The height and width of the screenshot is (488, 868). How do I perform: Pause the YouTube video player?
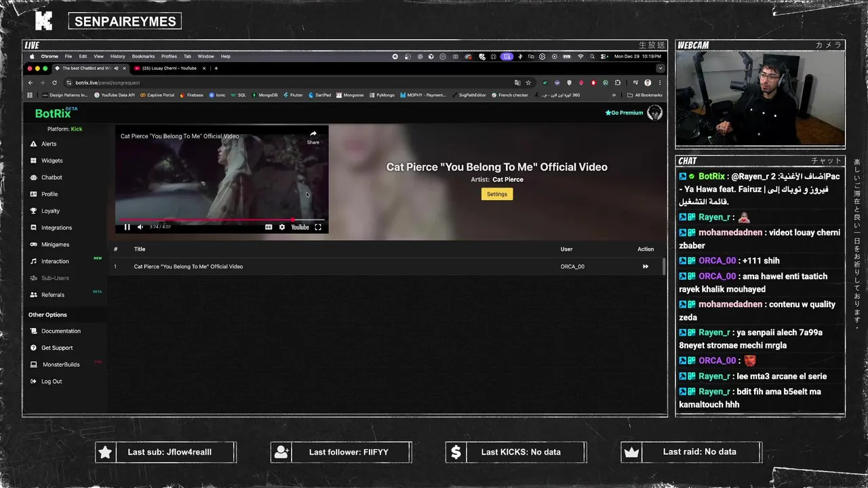click(127, 227)
